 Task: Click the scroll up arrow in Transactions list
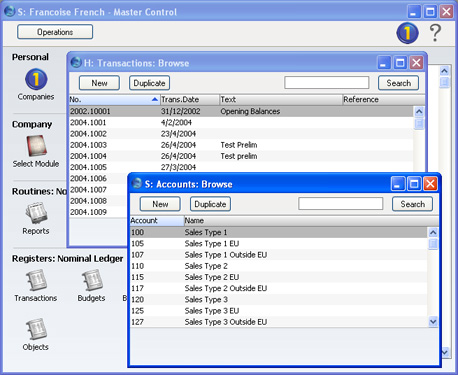pyautogui.click(x=419, y=111)
